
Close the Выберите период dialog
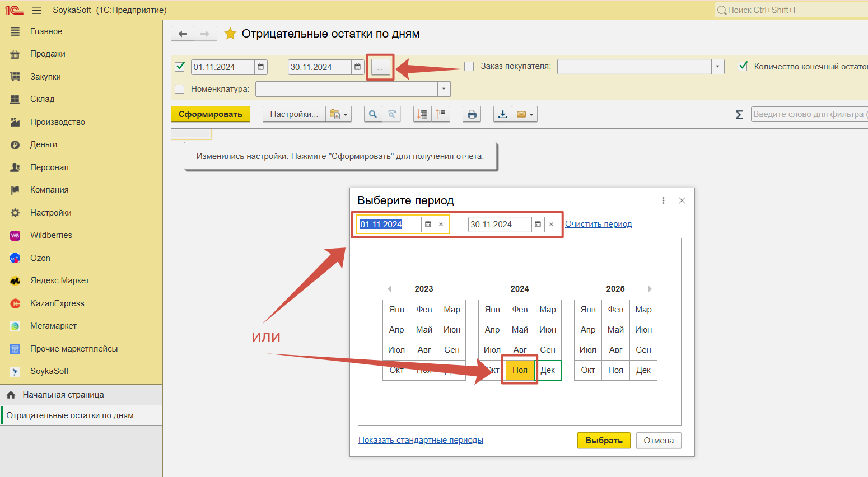pos(682,200)
